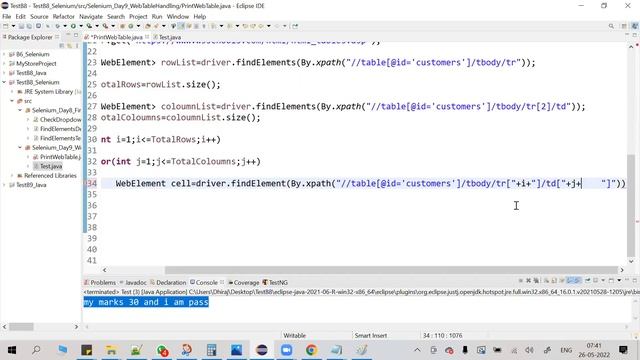Click Remove Launch X in Console toolbar
Viewport: 640px width, 360px height.
(529, 281)
